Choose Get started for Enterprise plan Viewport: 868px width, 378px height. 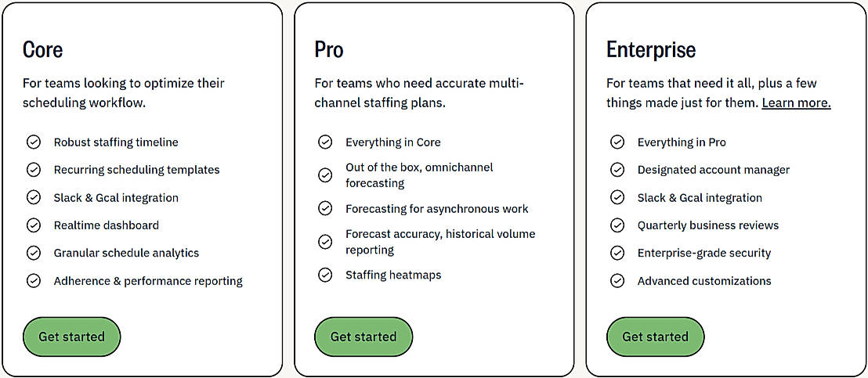click(x=655, y=337)
